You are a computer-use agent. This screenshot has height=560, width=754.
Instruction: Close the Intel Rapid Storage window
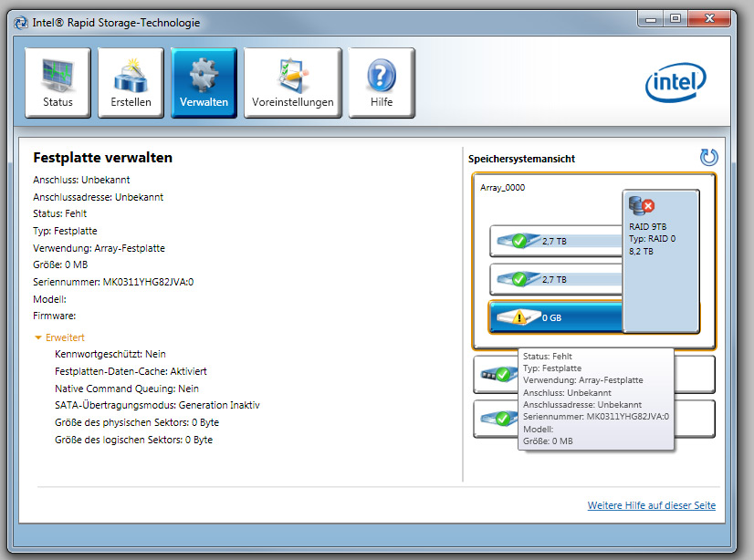click(x=709, y=19)
